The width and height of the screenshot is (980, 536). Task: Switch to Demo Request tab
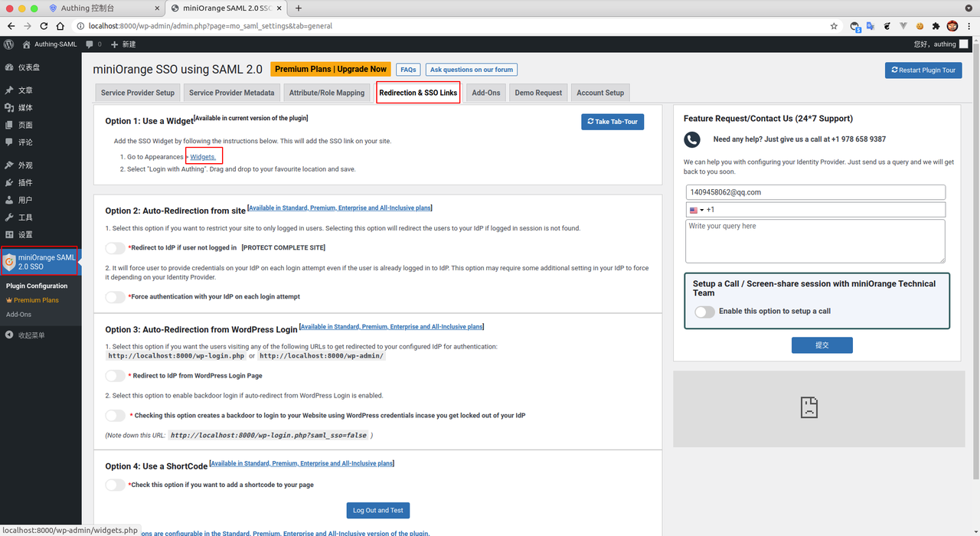pyautogui.click(x=538, y=93)
